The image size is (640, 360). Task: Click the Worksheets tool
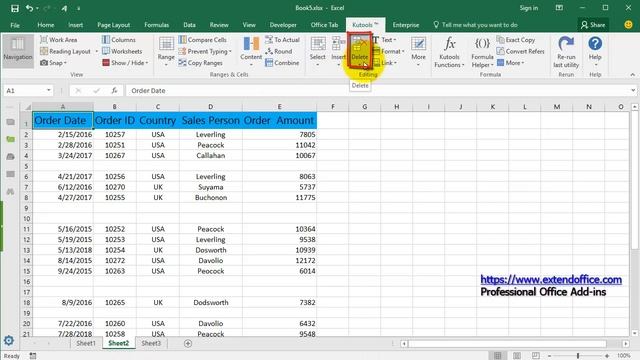pyautogui.click(x=122, y=51)
